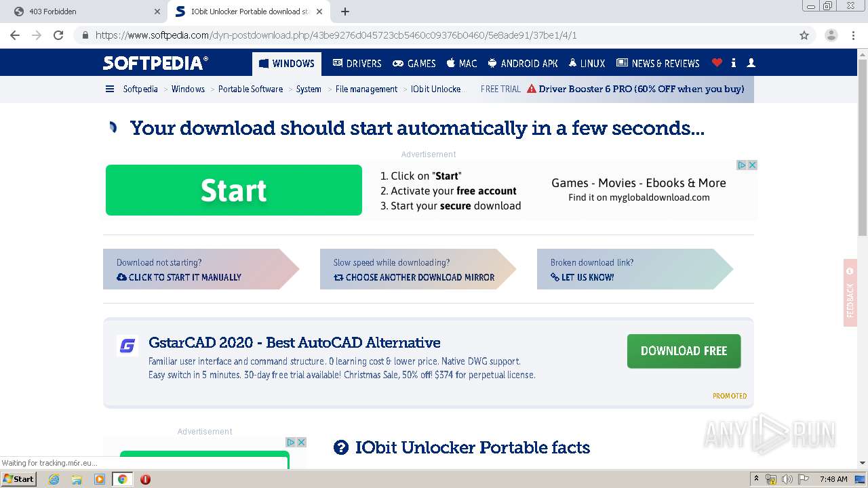Click the DOWNLOAD FREE button
868x488 pixels.
point(684,351)
